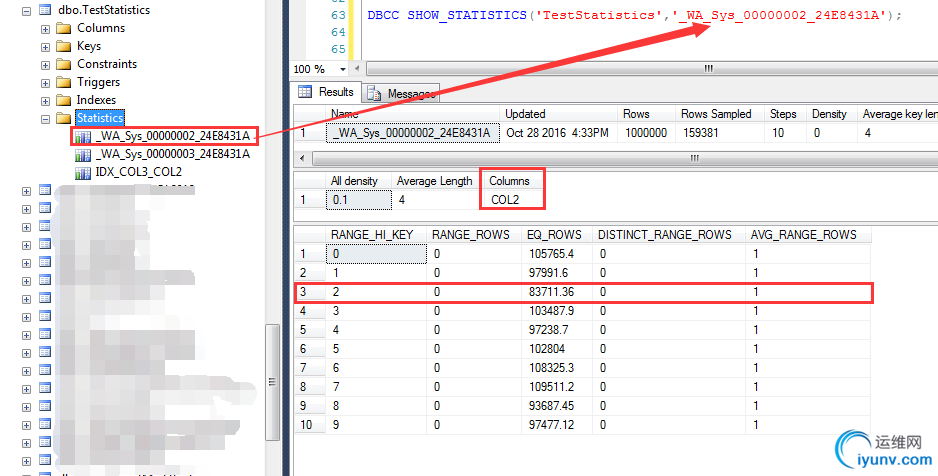Click the RANGE_HI_KEY column header

click(376, 234)
